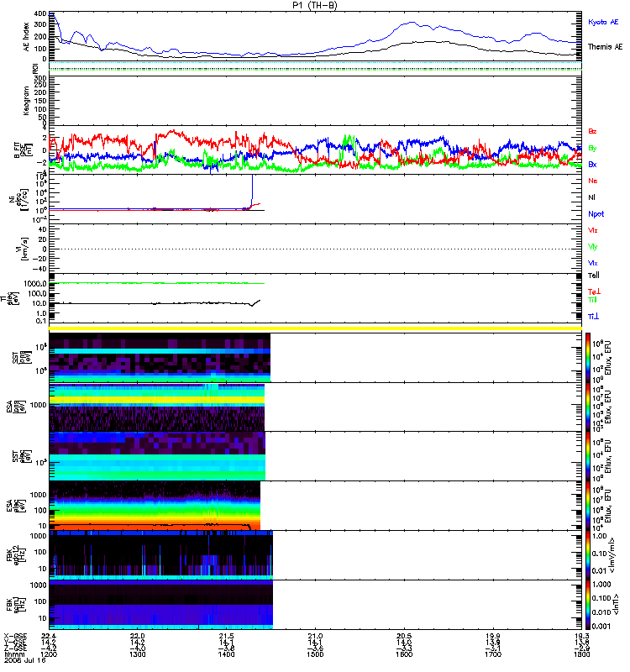This screenshot has height=672, width=630.
Task: Click the "1000.0" temperature axis tick
Action: pyautogui.click(x=35, y=284)
